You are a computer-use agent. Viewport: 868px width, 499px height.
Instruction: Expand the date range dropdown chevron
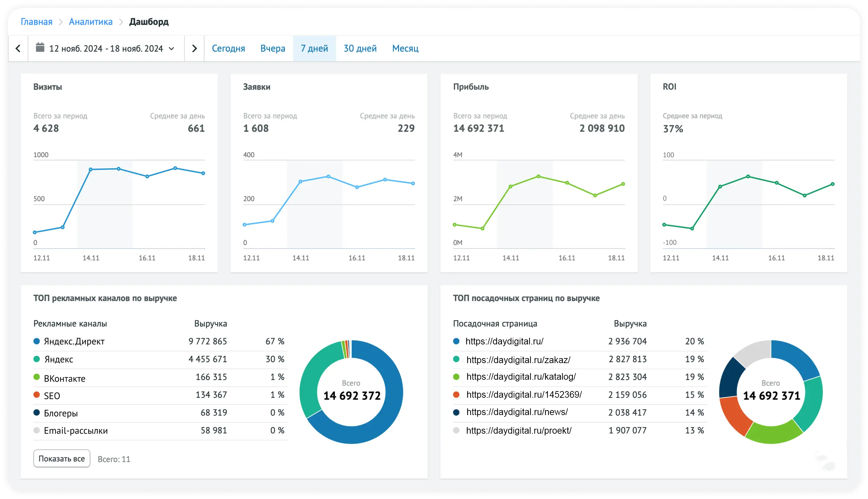click(x=171, y=49)
